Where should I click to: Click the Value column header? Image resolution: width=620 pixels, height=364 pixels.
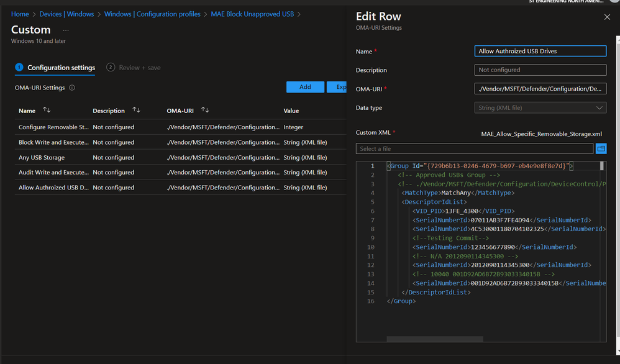[291, 111]
